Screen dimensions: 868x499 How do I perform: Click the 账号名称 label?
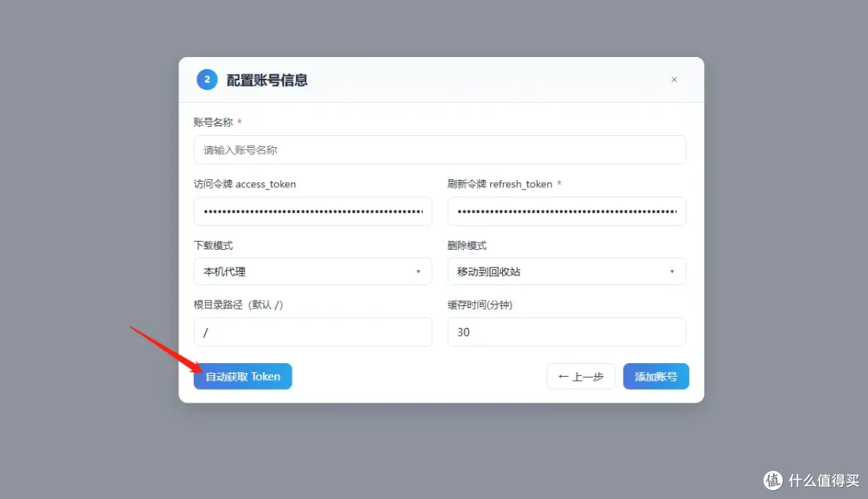pos(213,122)
